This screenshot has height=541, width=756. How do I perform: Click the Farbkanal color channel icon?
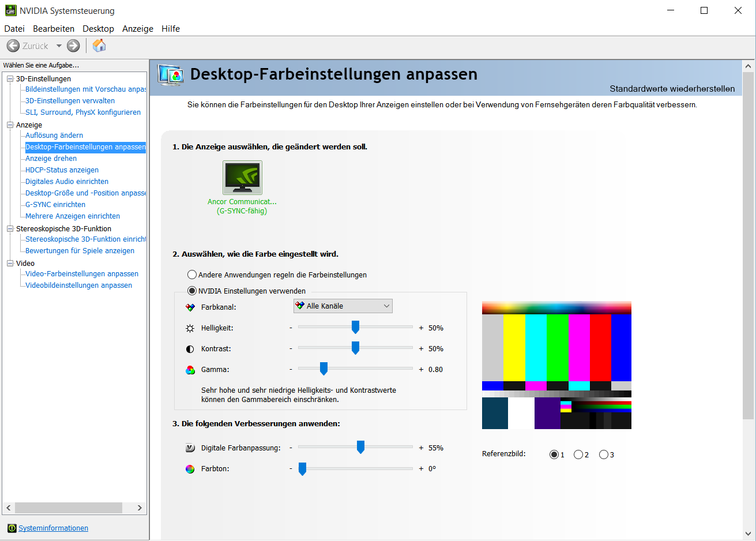(190, 307)
